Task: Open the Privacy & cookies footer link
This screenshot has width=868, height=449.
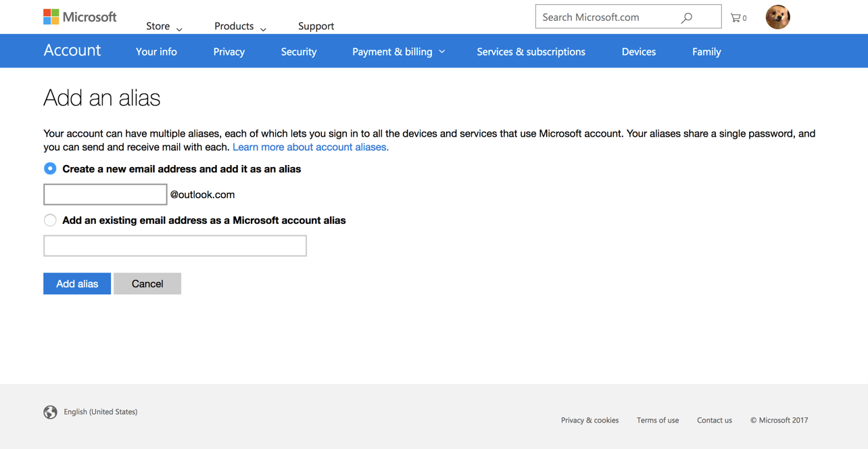Action: [589, 420]
